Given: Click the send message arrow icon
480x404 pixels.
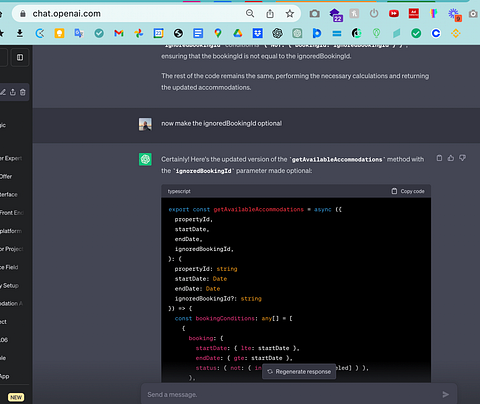Looking at the screenshot, I should pyautogui.click(x=446, y=394).
